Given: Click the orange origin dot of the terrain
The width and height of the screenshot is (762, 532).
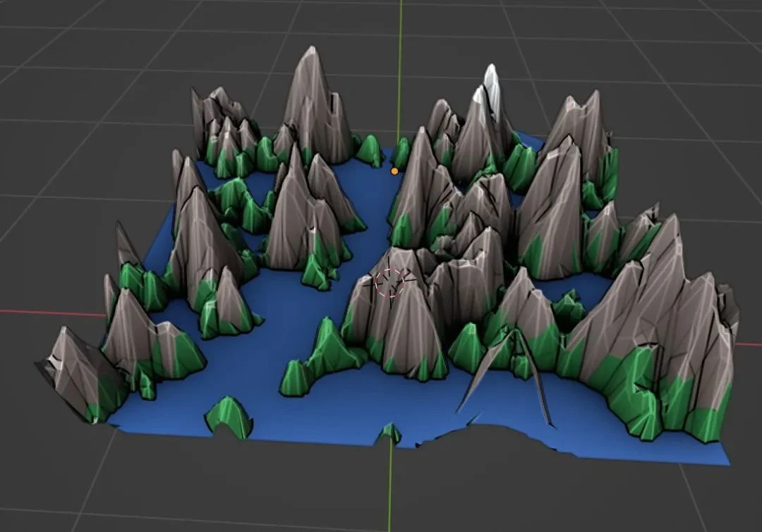Looking at the screenshot, I should point(394,171).
